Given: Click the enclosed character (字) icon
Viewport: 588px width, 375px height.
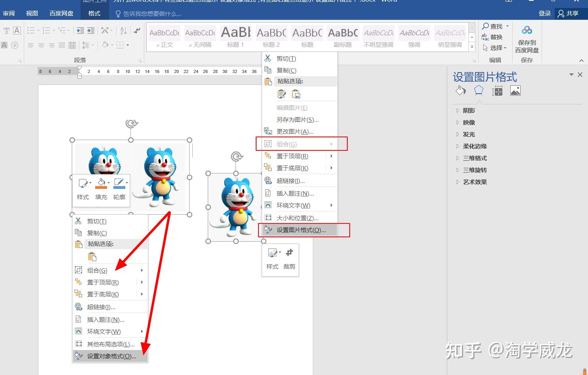Looking at the screenshot, I should [15, 45].
